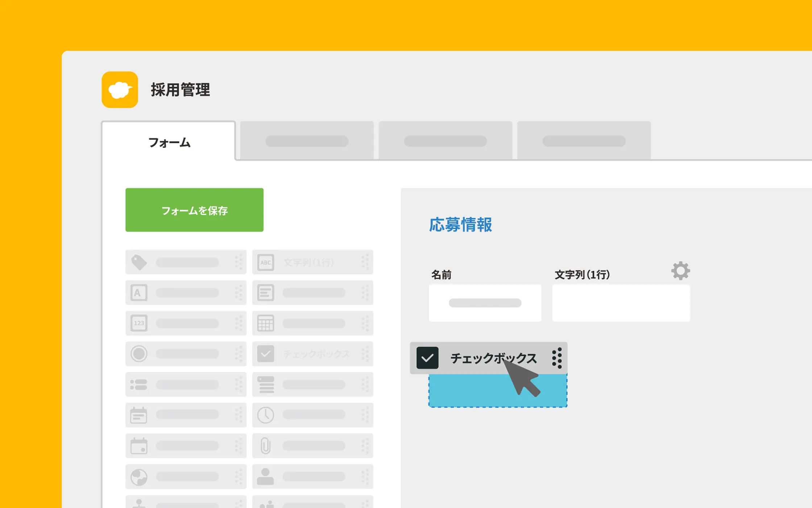Image resolution: width=812 pixels, height=508 pixels.
Task: Select the radio button field icon
Action: tap(139, 354)
